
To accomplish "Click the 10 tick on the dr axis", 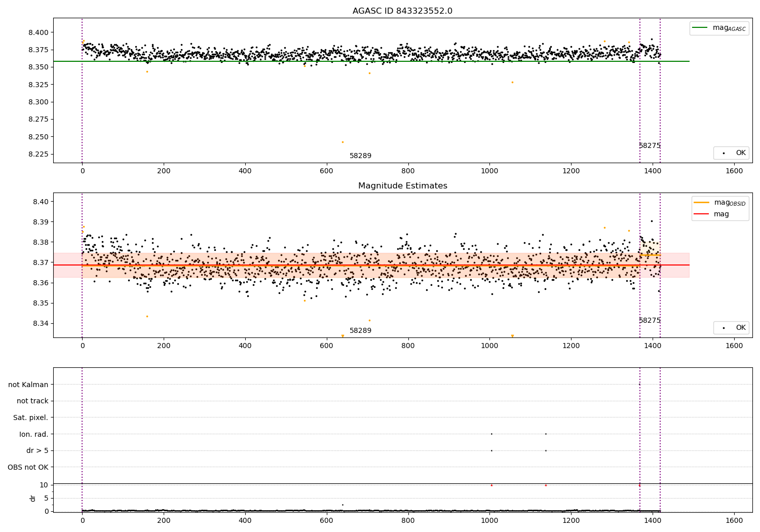I will (44, 485).
